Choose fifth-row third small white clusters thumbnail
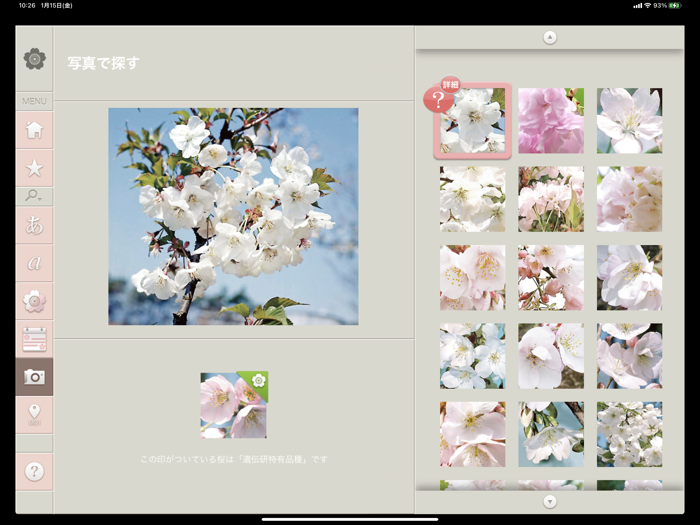Image resolution: width=700 pixels, height=525 pixels. pyautogui.click(x=629, y=434)
